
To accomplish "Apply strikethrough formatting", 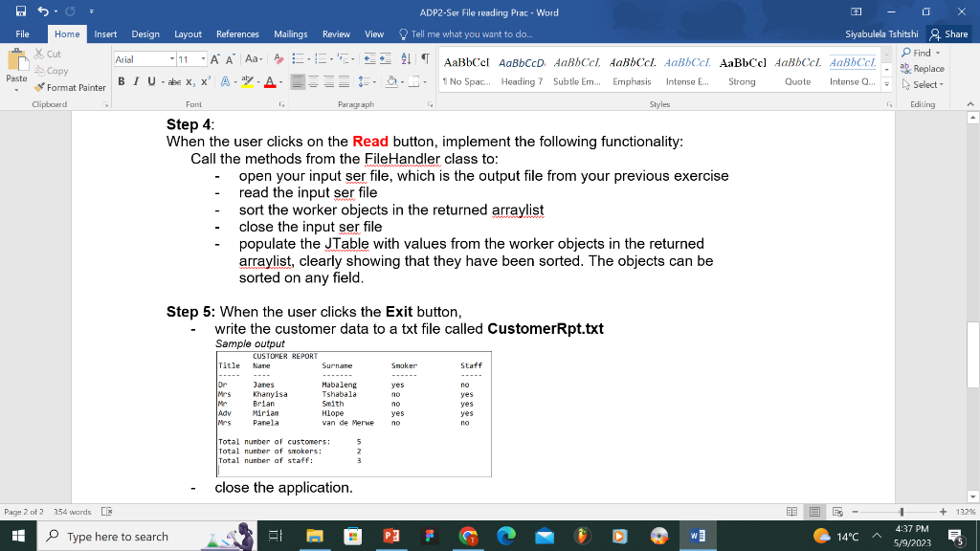I will [x=173, y=81].
